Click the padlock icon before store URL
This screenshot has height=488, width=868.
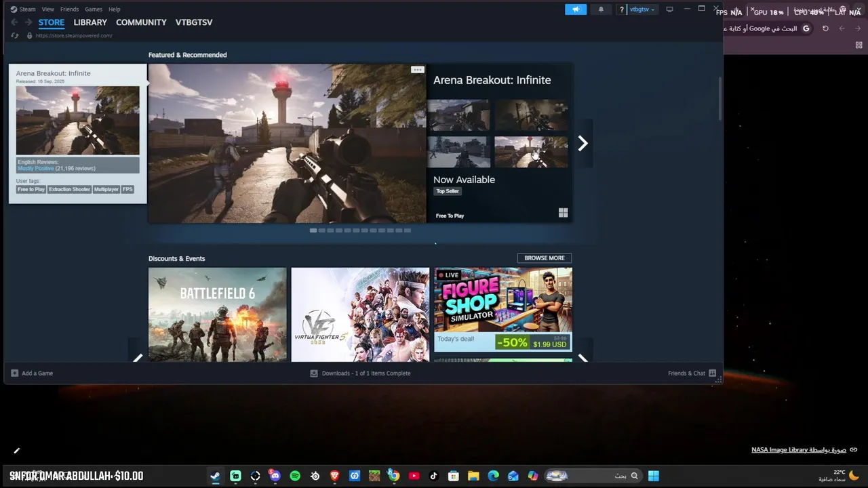(x=29, y=36)
